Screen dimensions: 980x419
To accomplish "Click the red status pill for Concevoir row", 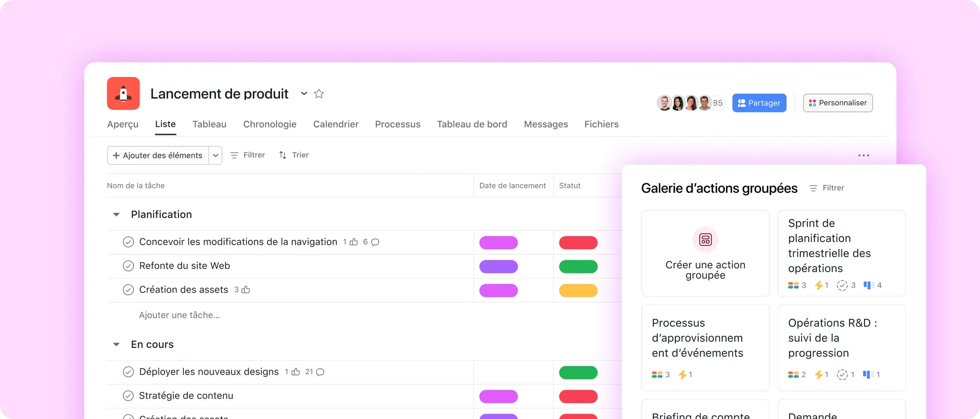I will pos(578,243).
